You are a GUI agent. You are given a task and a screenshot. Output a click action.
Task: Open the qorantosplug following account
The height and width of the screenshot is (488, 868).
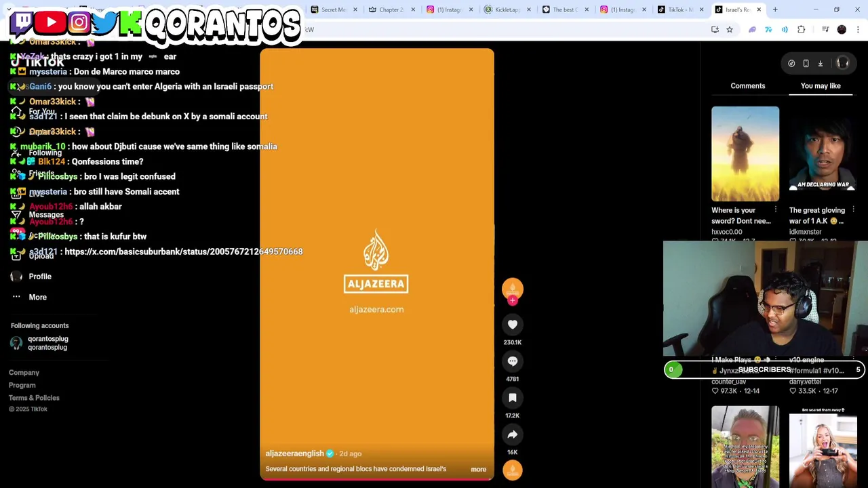[39, 343]
